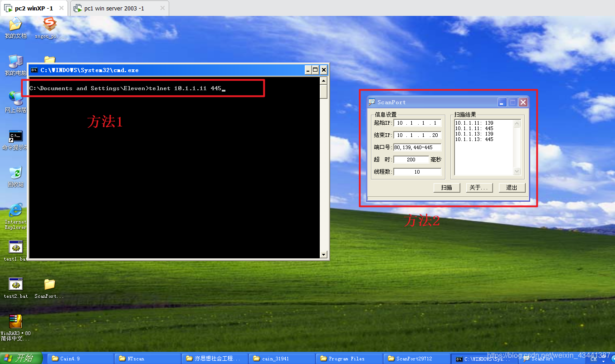Open the Command Prompt shortcut (命令提示符) on desktop

15,140
